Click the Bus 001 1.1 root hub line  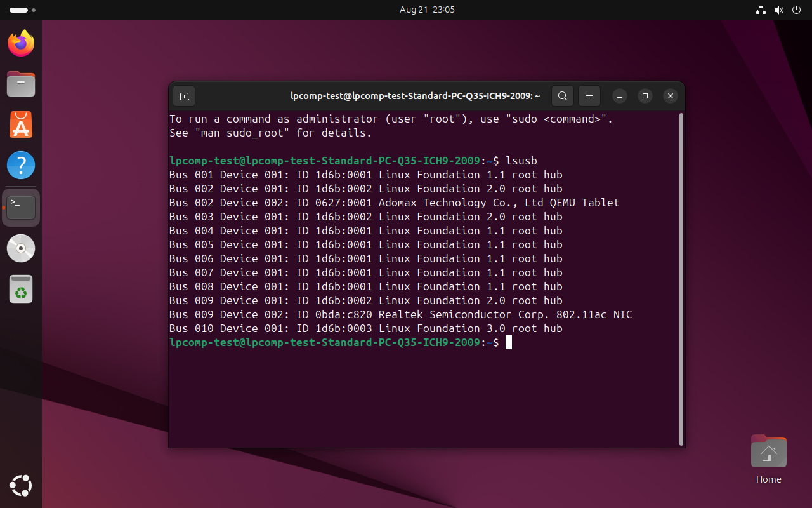tap(366, 175)
